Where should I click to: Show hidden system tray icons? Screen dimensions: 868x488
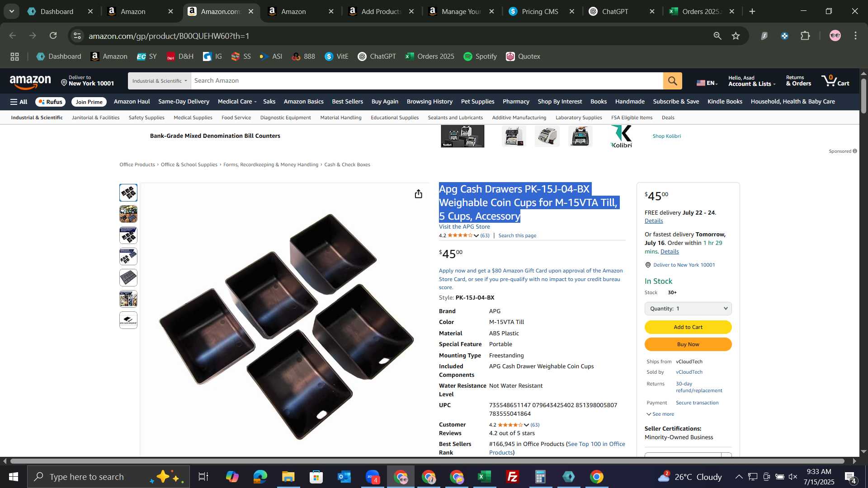738,477
